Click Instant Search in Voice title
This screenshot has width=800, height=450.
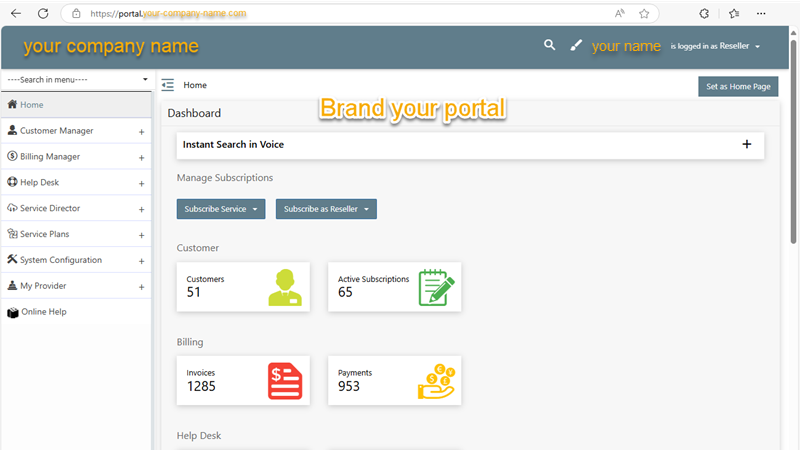pos(233,144)
